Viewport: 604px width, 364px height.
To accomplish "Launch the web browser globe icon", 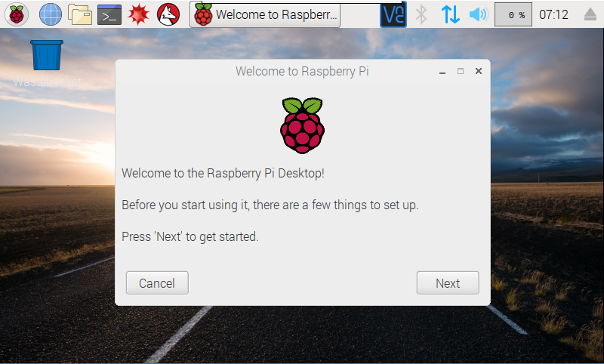I will (x=51, y=14).
